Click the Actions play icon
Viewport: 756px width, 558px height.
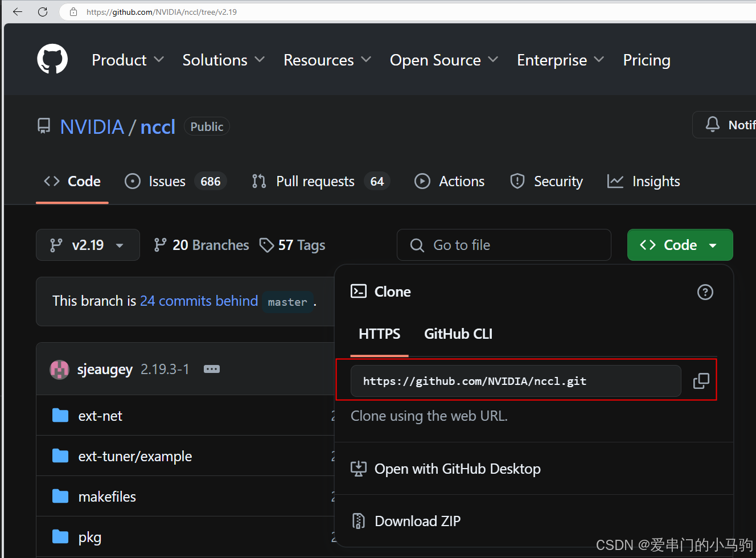point(422,181)
